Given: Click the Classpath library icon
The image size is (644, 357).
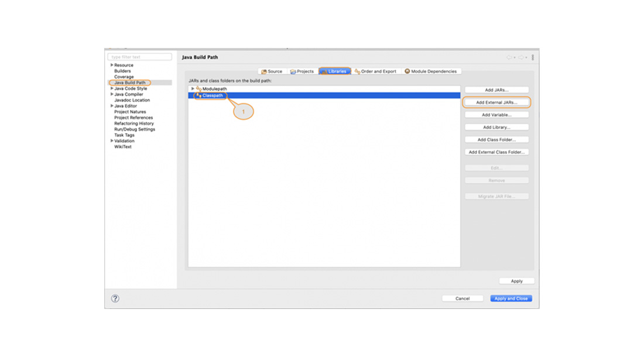Looking at the screenshot, I should [200, 95].
